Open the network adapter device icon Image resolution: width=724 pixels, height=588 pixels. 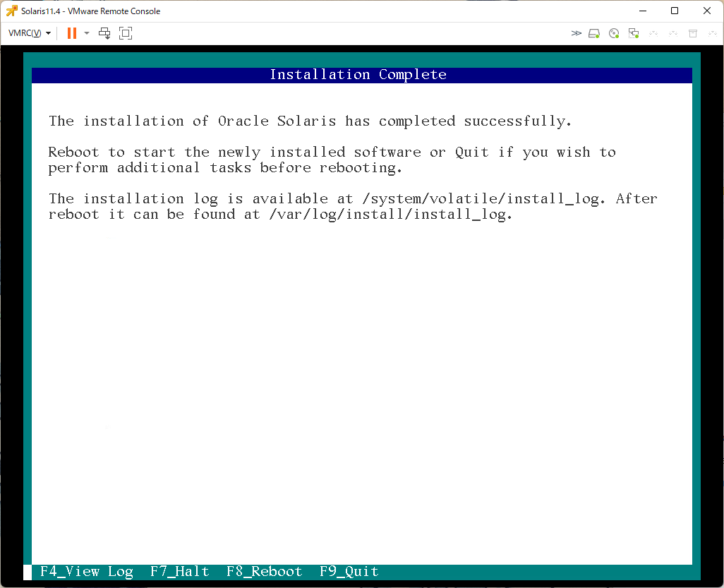[x=634, y=33]
